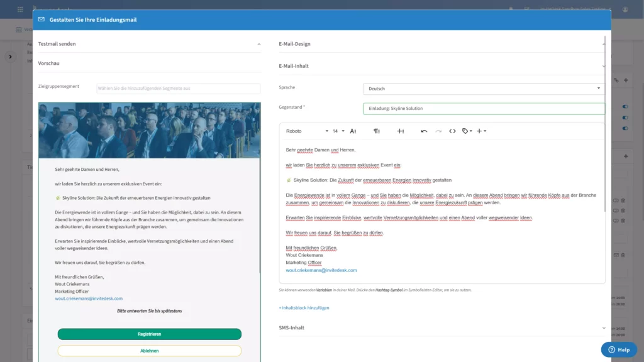Open the tag variables dropdown in toolbar
This screenshot has height=362, width=644.
pos(467,131)
